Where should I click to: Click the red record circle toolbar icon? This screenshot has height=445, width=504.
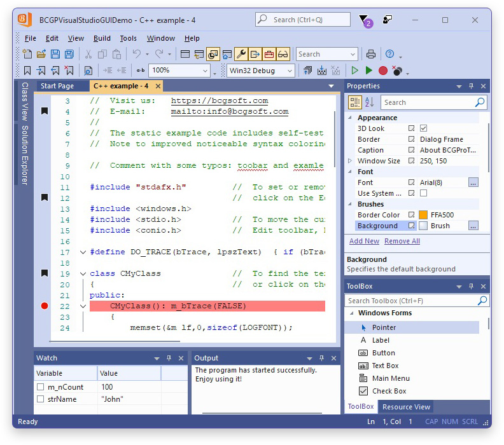(383, 71)
